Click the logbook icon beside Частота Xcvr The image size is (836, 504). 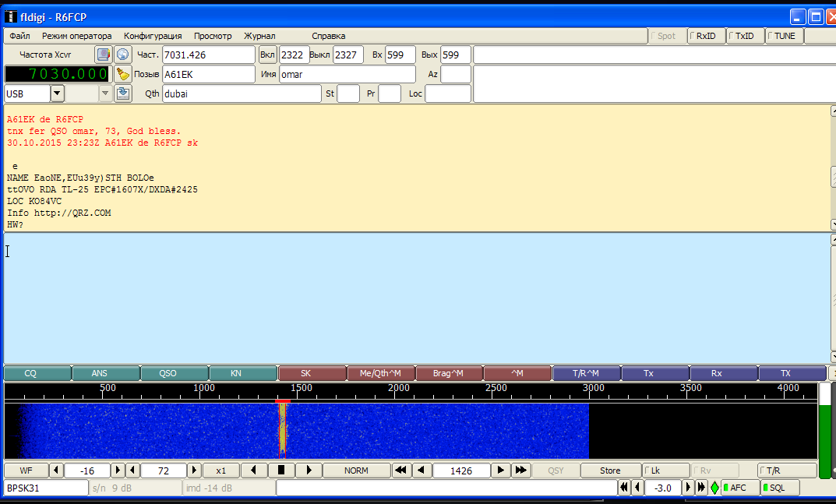104,55
